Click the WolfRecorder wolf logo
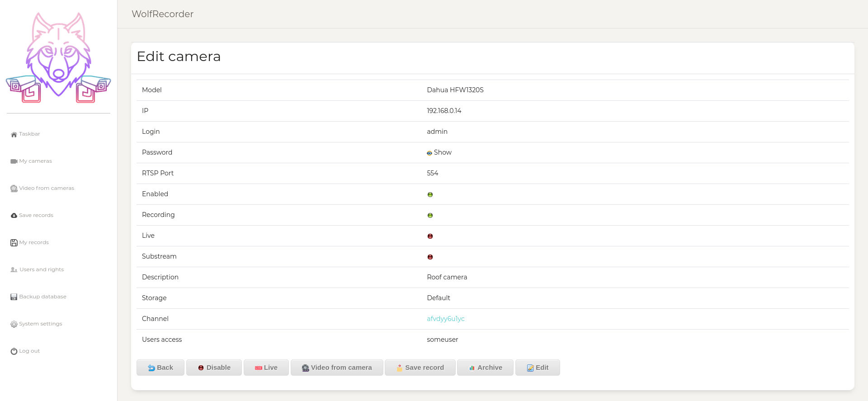868x401 pixels. point(58,58)
